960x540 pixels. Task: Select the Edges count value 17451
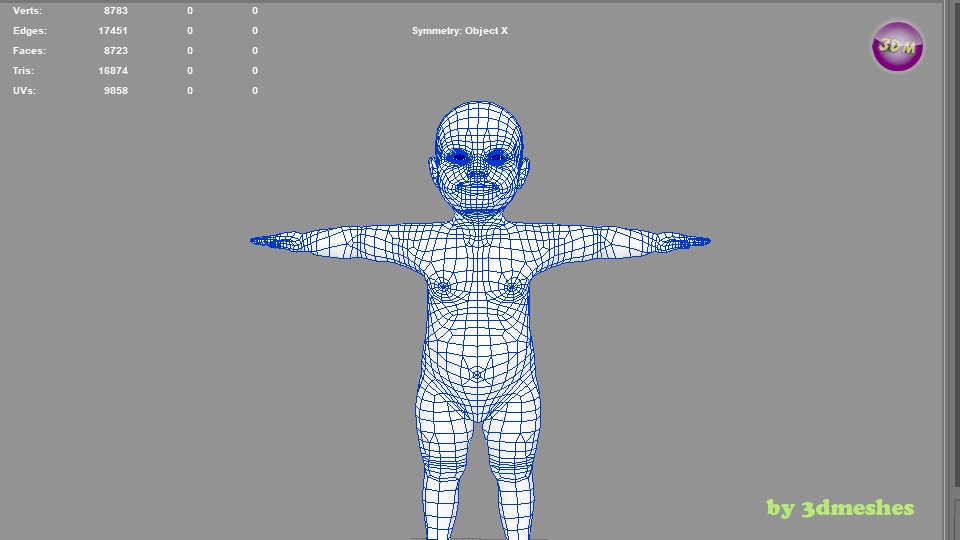click(113, 31)
